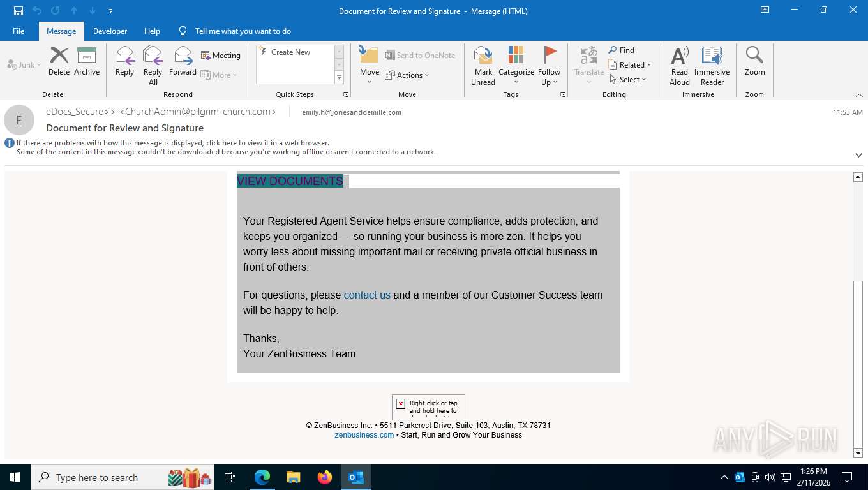
Task: Launch Microsoft Edge from the taskbar
Action: tap(262, 477)
